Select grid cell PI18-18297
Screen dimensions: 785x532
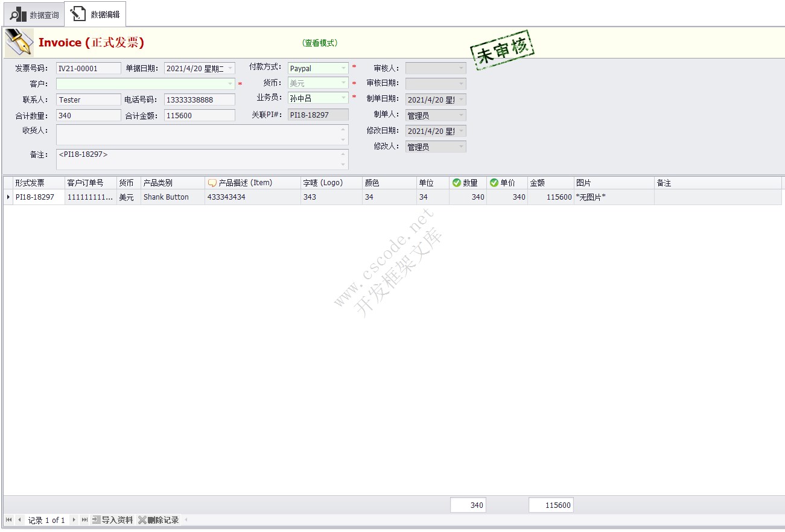click(x=39, y=197)
